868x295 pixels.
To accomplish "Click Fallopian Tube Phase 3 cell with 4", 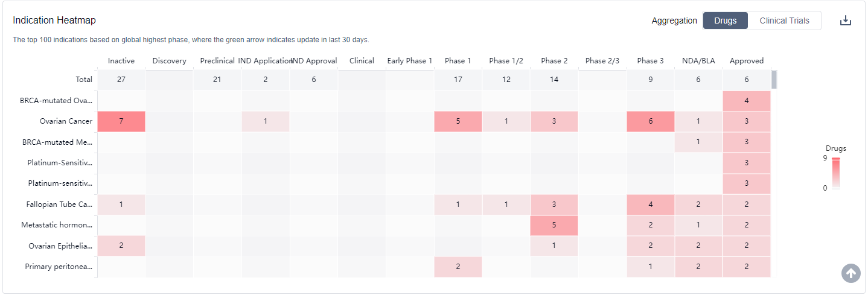I will (650, 205).
